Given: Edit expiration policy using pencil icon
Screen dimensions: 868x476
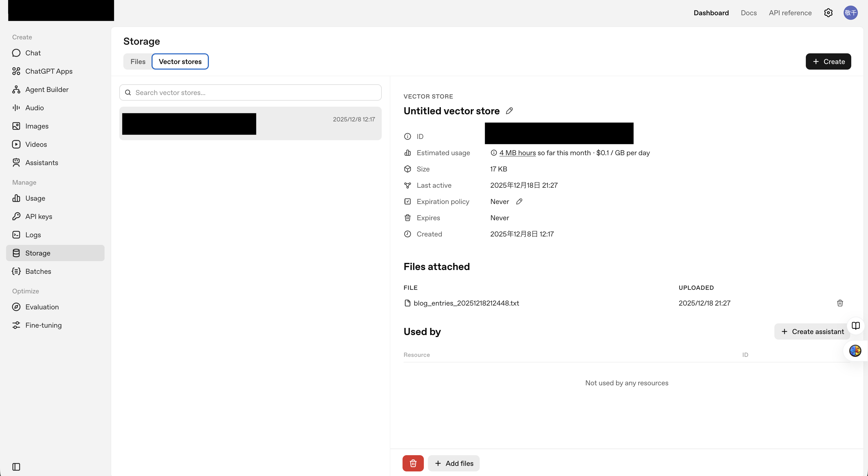Looking at the screenshot, I should [x=519, y=202].
